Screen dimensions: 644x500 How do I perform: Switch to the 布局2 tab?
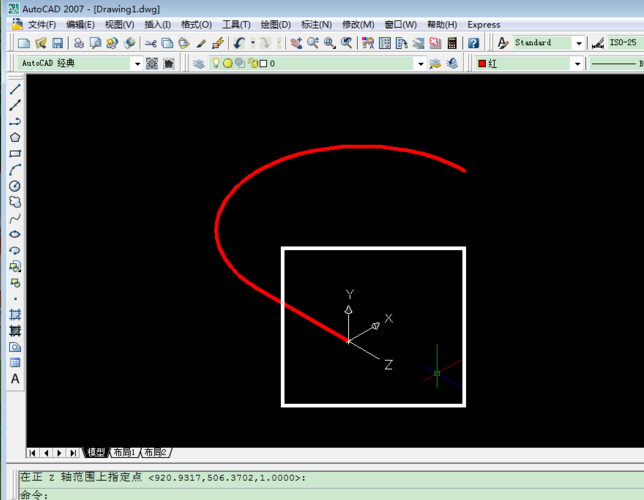[x=156, y=452]
